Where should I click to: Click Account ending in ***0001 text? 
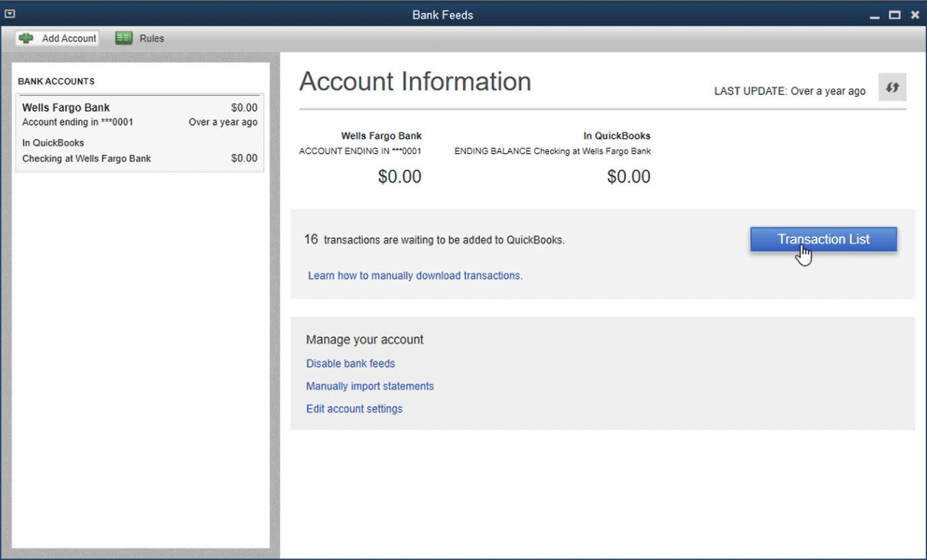click(x=78, y=122)
